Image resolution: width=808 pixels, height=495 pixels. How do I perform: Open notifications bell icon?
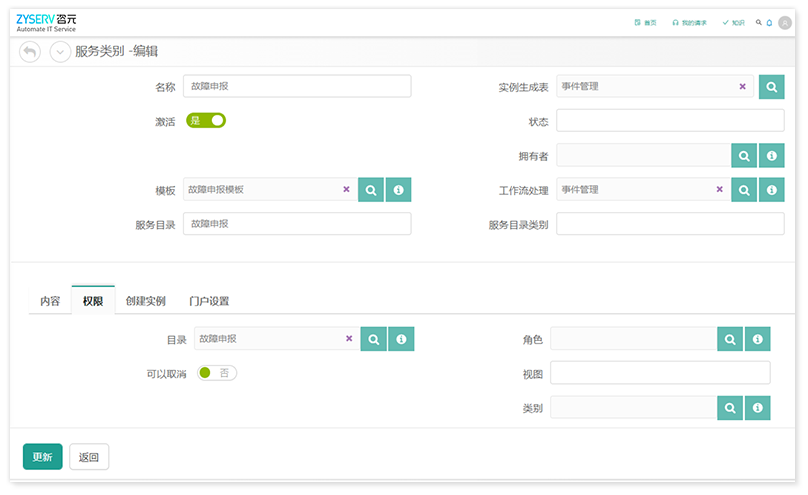pyautogui.click(x=769, y=23)
